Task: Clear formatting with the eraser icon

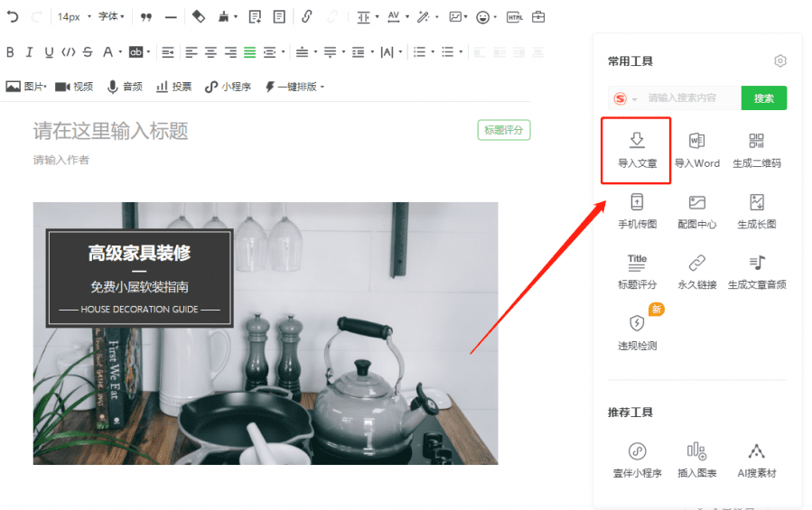Action: (199, 17)
